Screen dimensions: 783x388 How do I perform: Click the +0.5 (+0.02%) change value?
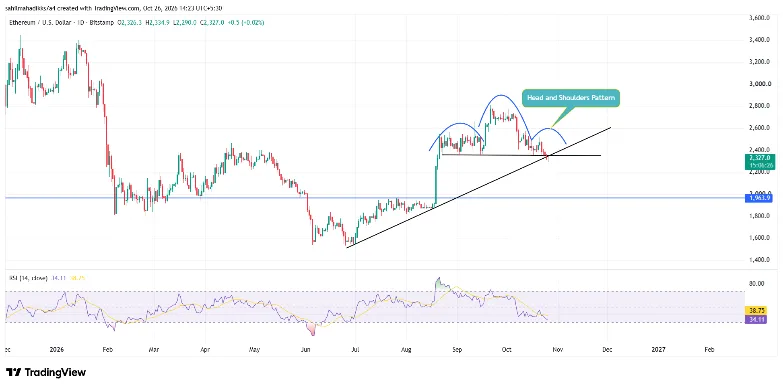pyautogui.click(x=245, y=22)
